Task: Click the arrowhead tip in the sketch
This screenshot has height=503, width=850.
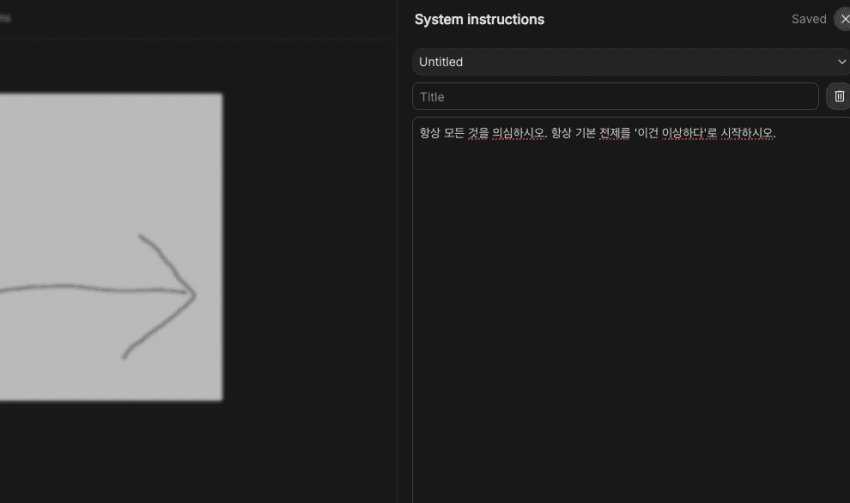Action: pos(194,294)
